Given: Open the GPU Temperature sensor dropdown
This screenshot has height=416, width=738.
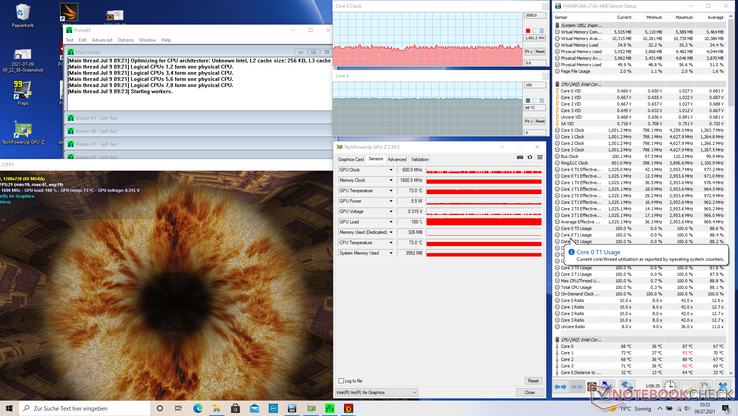Looking at the screenshot, I should tap(391, 191).
